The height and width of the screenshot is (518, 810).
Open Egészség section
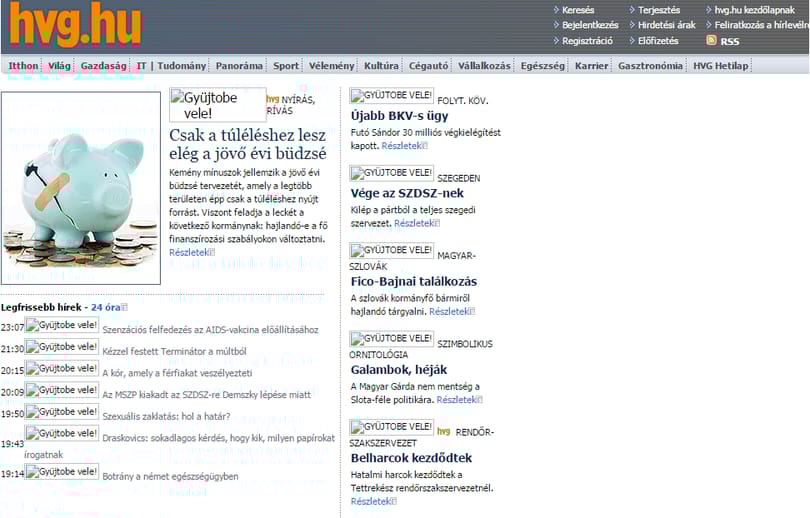tap(542, 66)
